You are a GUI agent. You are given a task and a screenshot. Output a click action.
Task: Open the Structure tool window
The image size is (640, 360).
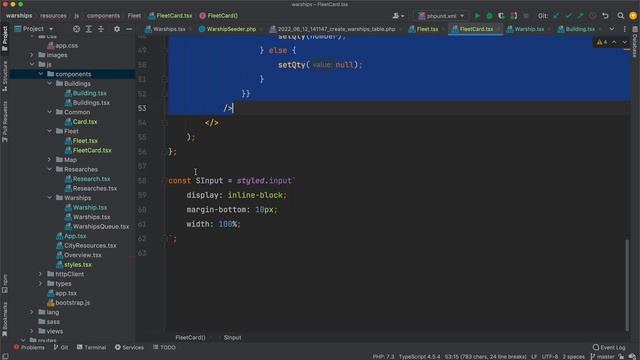coord(5,76)
